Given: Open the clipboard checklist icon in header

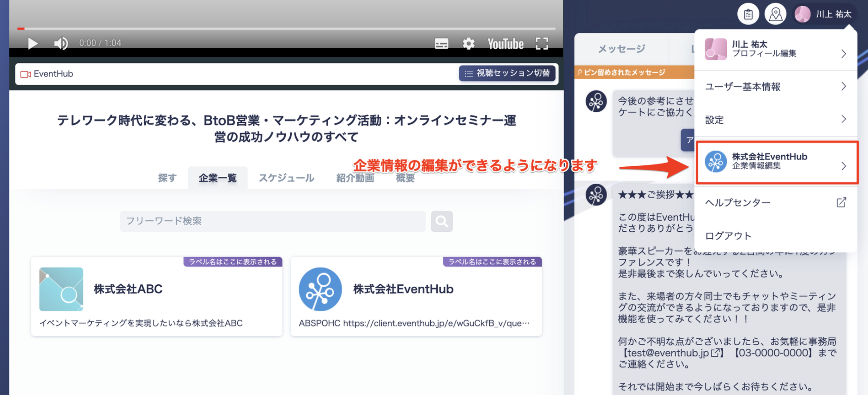Looking at the screenshot, I should click(748, 14).
